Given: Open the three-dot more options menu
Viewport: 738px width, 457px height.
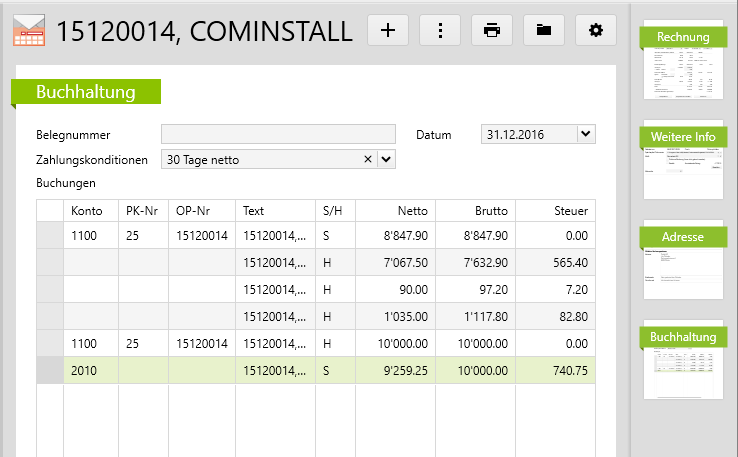Looking at the screenshot, I should pos(440,30).
